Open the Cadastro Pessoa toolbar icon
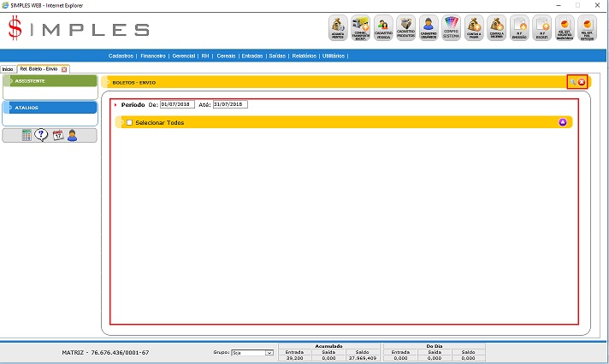This screenshot has height=364, width=609. [384, 28]
